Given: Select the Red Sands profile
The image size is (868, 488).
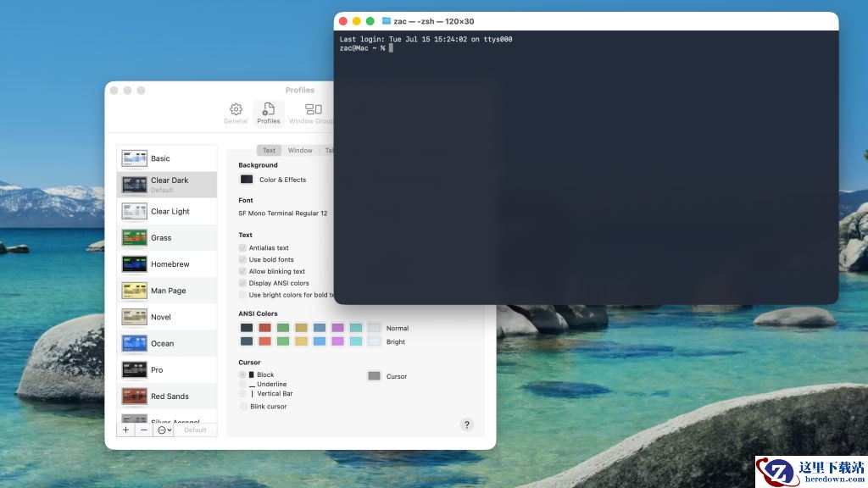Looking at the screenshot, I should tap(167, 396).
